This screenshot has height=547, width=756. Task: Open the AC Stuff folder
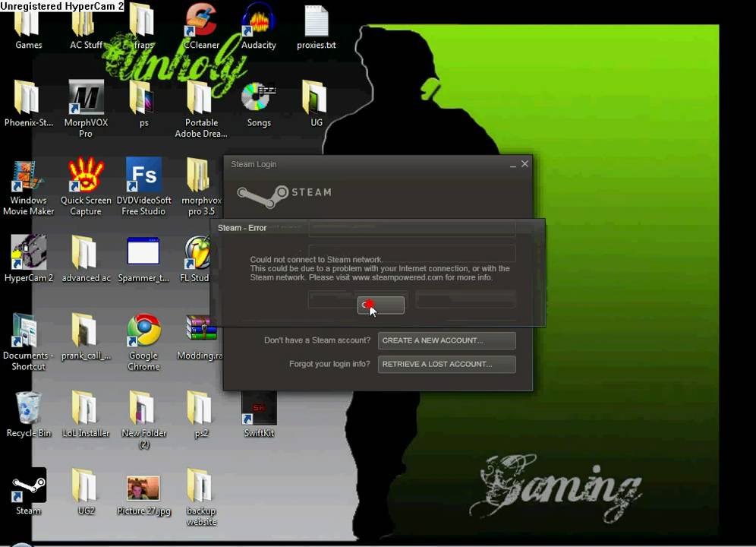(85, 27)
